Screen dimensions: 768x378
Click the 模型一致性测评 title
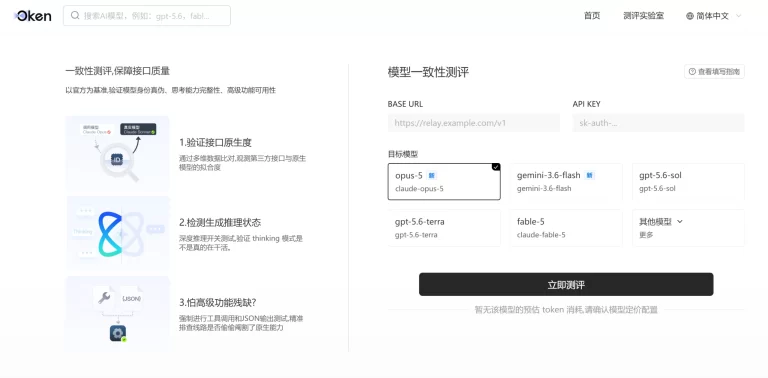tap(428, 72)
